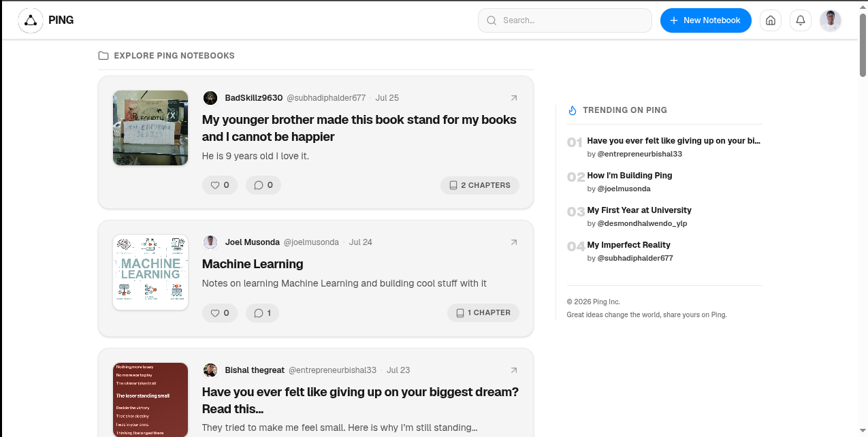Open trending "My Imperfect Reality"
This screenshot has width=868, height=437.
click(629, 245)
